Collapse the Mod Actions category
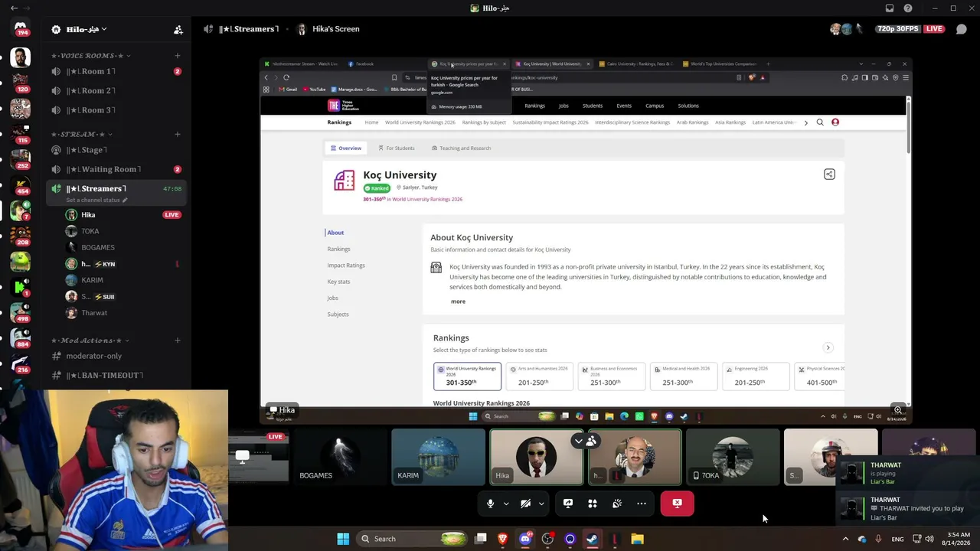Screen dimensions: 980x551 [90, 341]
